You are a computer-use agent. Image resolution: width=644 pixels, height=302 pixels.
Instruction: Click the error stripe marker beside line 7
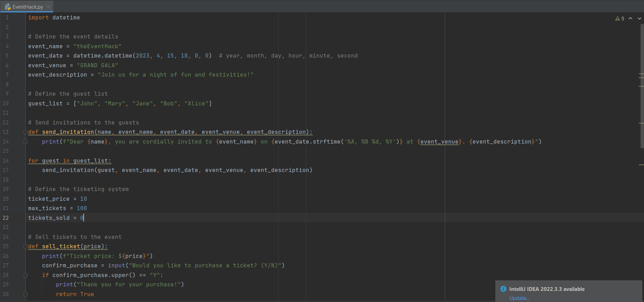641,74
